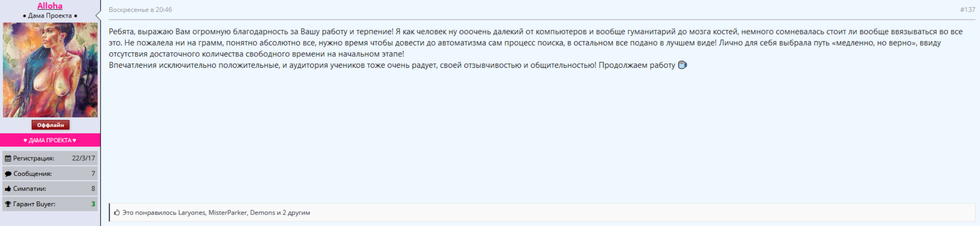This screenshot has width=980, height=226.
Task: Open the Demons profile from the likes list
Action: click(x=263, y=213)
